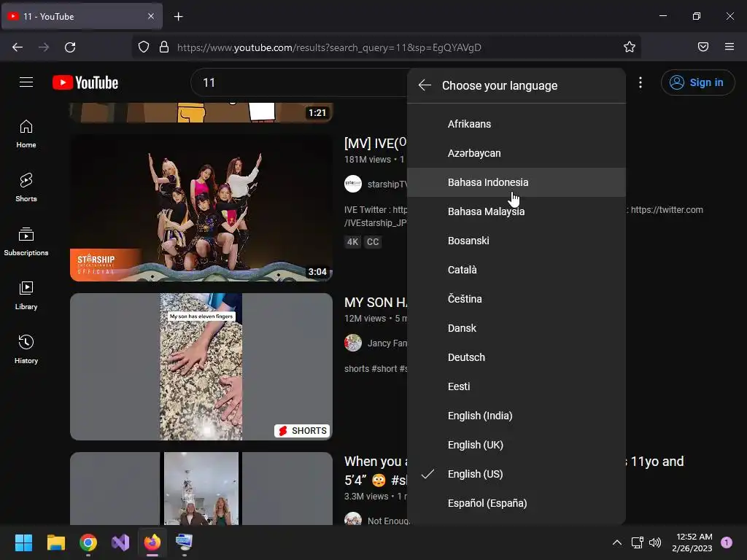Image resolution: width=747 pixels, height=560 pixels.
Task: Click the YouTube search box containing 11
Action: pos(300,83)
